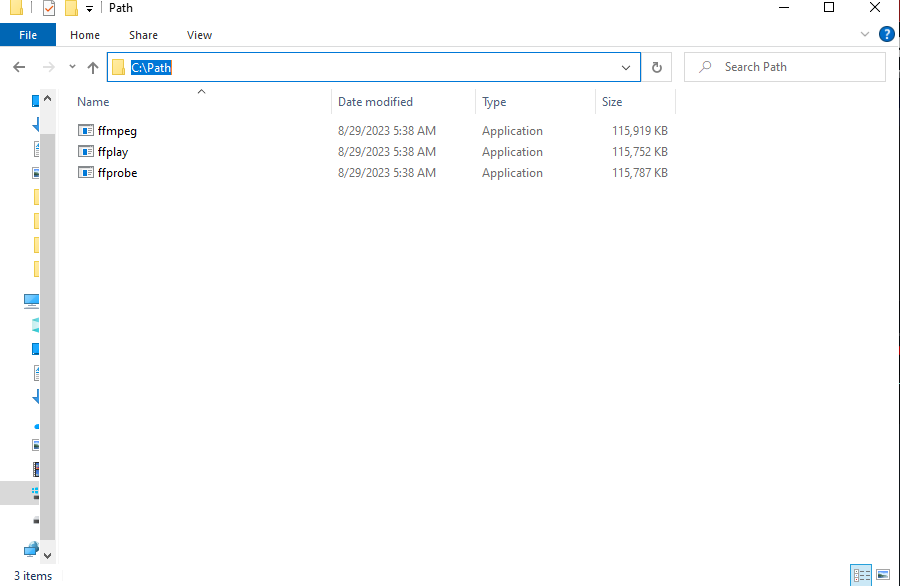The image size is (900, 586).
Task: Open the Recent locations dropdown arrow
Action: coord(72,67)
